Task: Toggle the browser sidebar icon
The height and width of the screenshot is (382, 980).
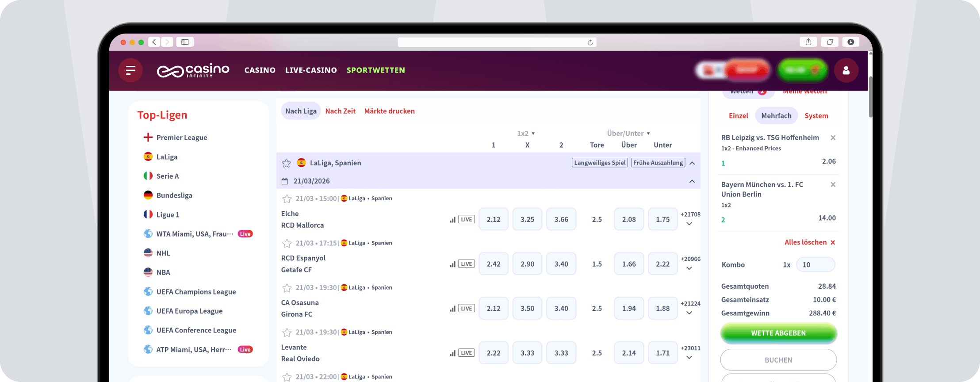Action: pos(185,42)
